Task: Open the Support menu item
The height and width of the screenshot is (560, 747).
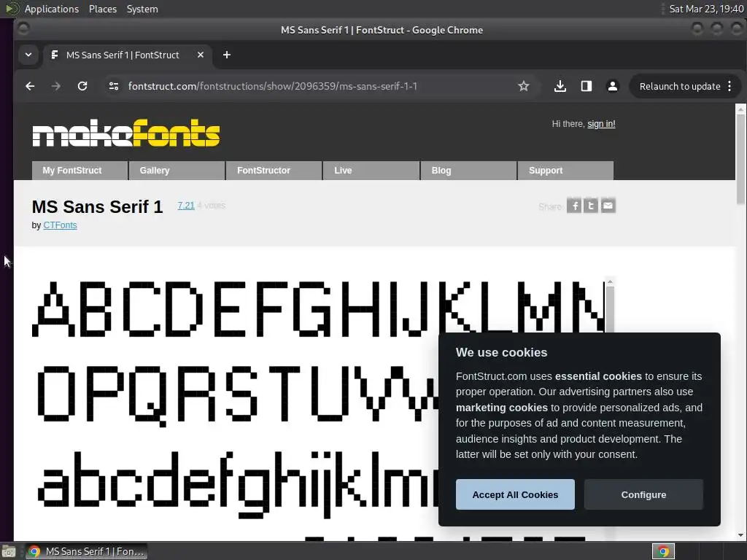Action: 565,171
